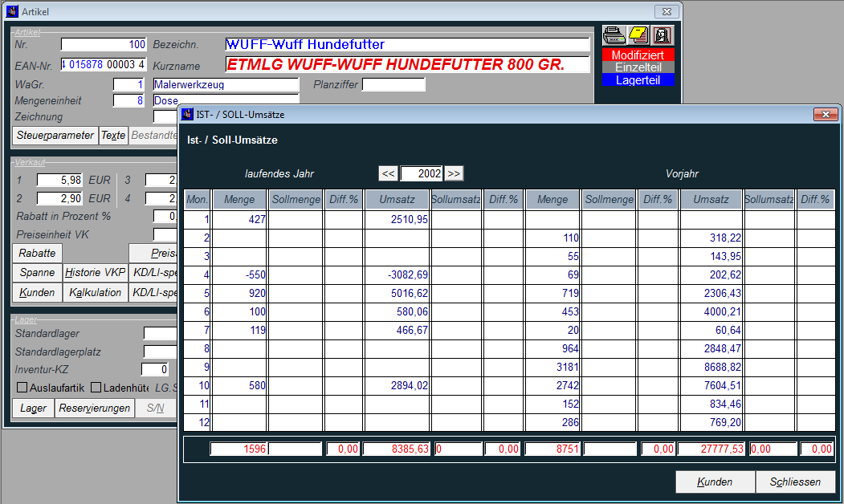This screenshot has width=844, height=504.
Task: Click the IST-/SOLL-Umsätze title bar icon
Action: (x=187, y=114)
